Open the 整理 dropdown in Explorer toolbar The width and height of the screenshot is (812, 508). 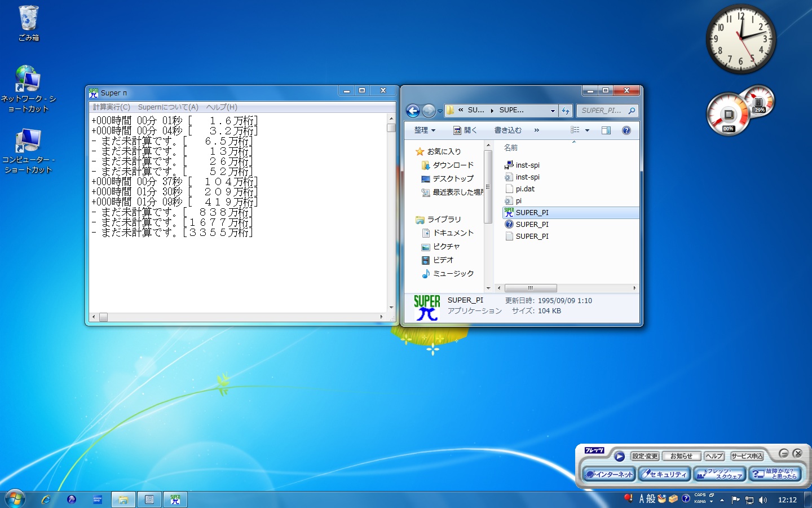pyautogui.click(x=425, y=130)
